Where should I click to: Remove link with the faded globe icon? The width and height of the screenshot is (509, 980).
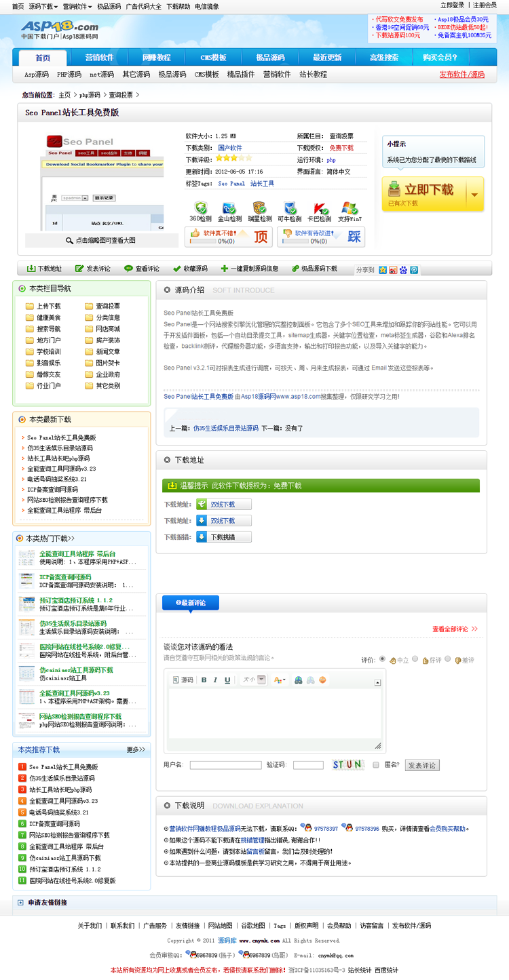[310, 680]
